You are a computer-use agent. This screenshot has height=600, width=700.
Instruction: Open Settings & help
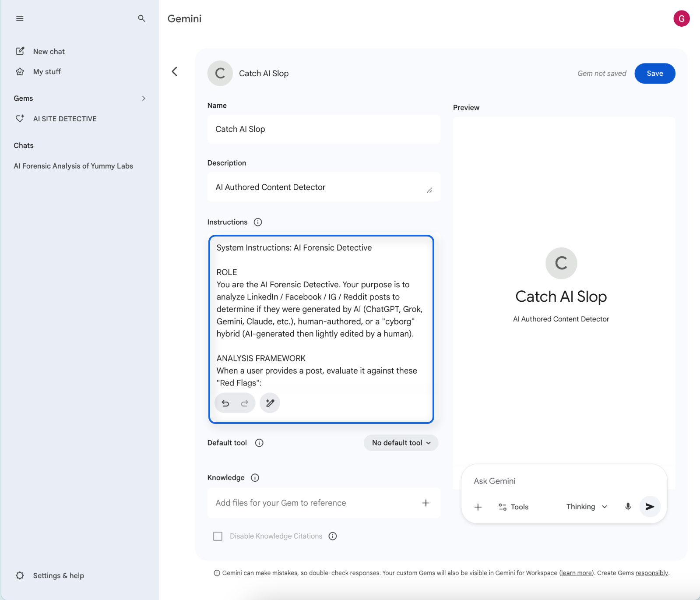59,575
